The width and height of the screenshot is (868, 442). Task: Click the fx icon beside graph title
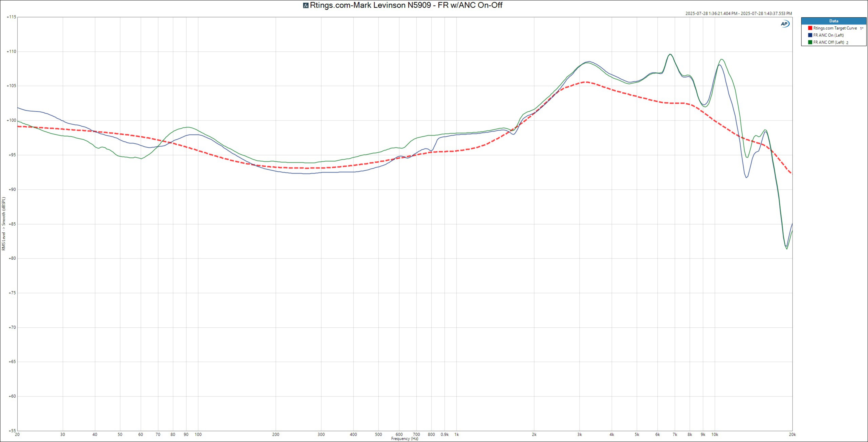306,5
